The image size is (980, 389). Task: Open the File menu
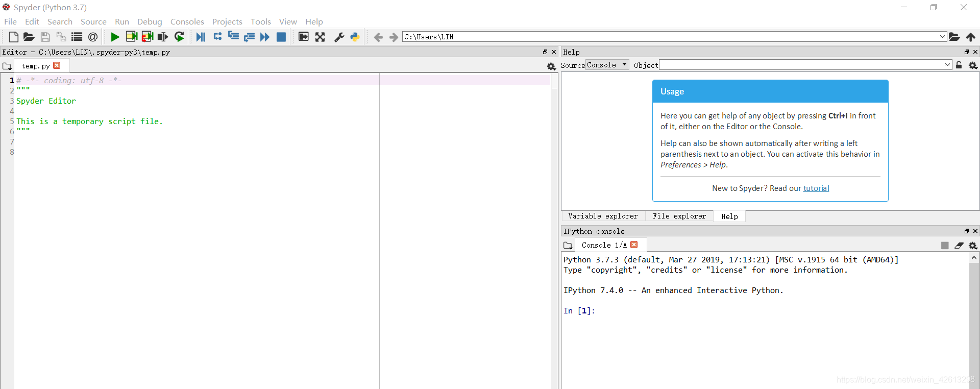10,21
